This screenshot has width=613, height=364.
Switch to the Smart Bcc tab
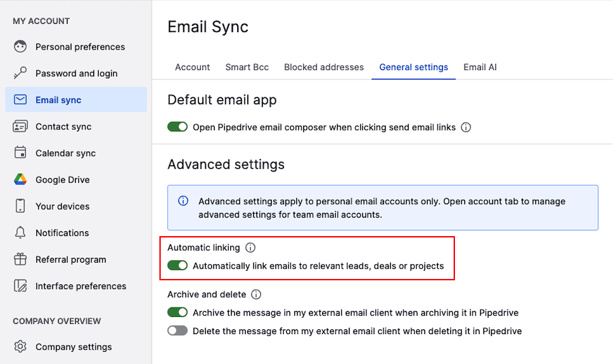247,67
